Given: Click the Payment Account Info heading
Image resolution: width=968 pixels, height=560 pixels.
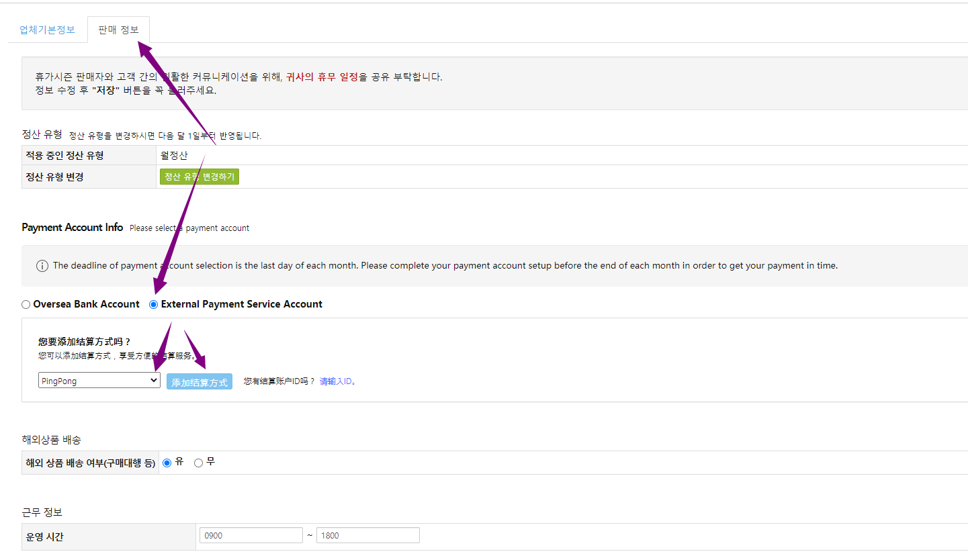Looking at the screenshot, I should click(72, 228).
